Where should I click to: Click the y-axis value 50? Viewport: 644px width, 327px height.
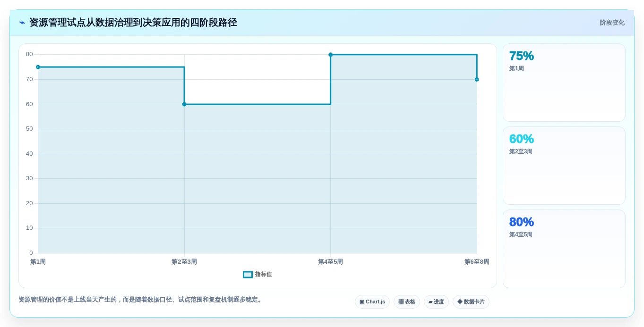[x=29, y=129]
